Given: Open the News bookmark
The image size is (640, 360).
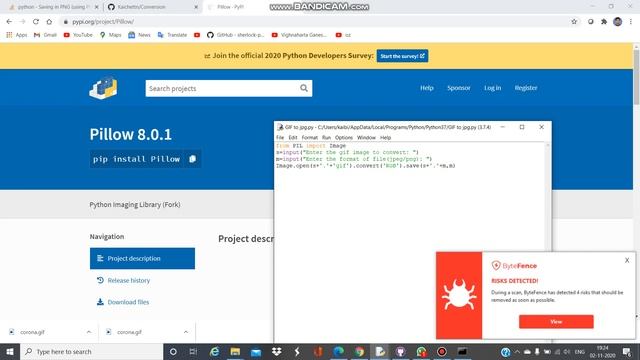Looking at the screenshot, I should pos(139,35).
